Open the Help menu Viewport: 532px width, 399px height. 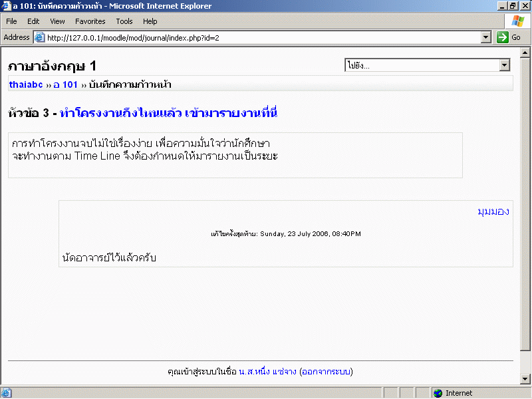pos(150,21)
